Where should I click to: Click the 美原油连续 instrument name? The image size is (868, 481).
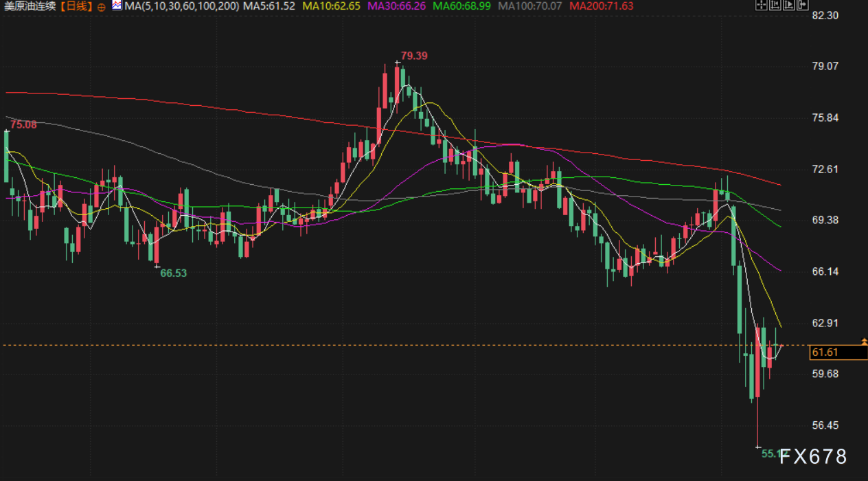pos(30,6)
